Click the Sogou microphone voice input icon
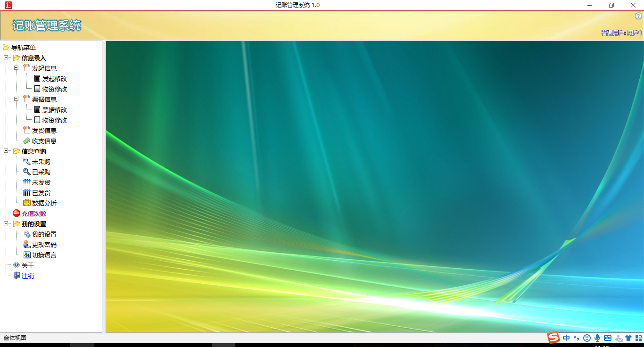This screenshot has width=644, height=347. (x=597, y=338)
